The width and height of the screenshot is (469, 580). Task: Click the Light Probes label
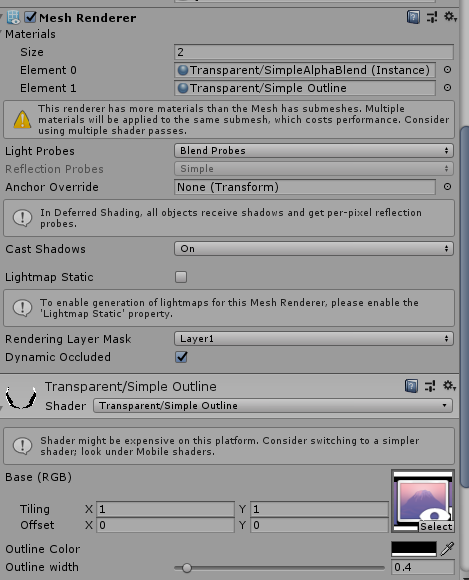click(40, 151)
